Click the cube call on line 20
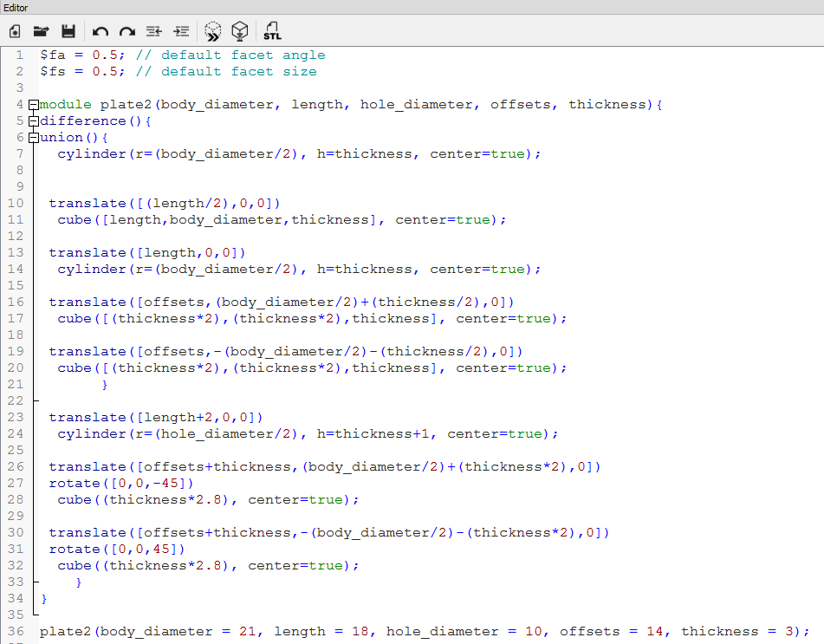 [x=312, y=368]
